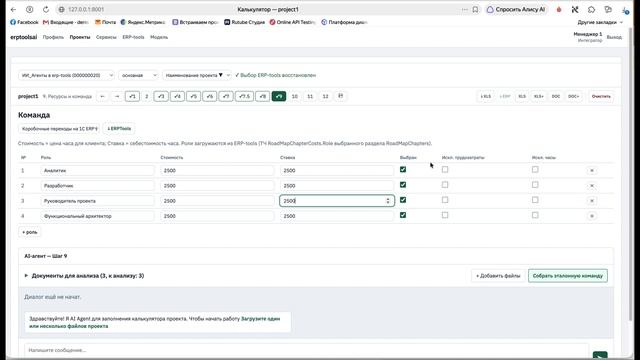Click the ERPTools download button under Команда
The height and width of the screenshot is (360, 640).
click(119, 129)
